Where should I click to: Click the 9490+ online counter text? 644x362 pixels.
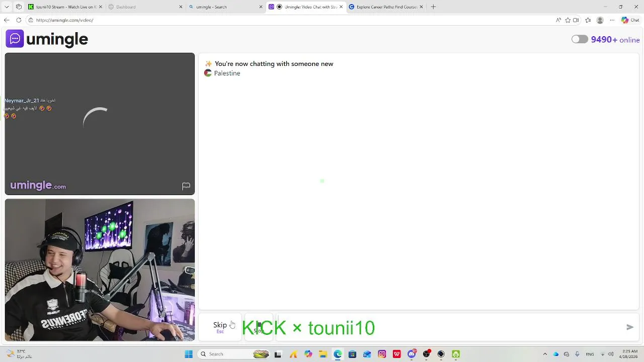click(615, 40)
